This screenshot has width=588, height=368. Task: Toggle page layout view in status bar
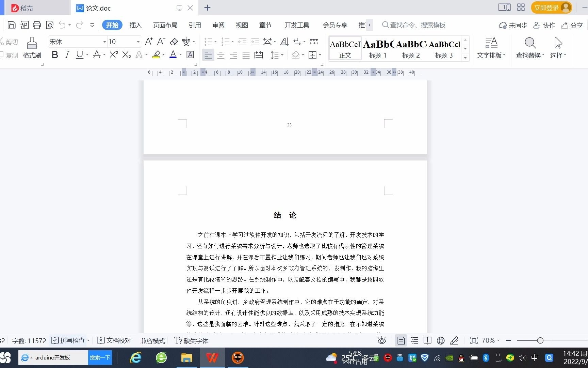(401, 340)
